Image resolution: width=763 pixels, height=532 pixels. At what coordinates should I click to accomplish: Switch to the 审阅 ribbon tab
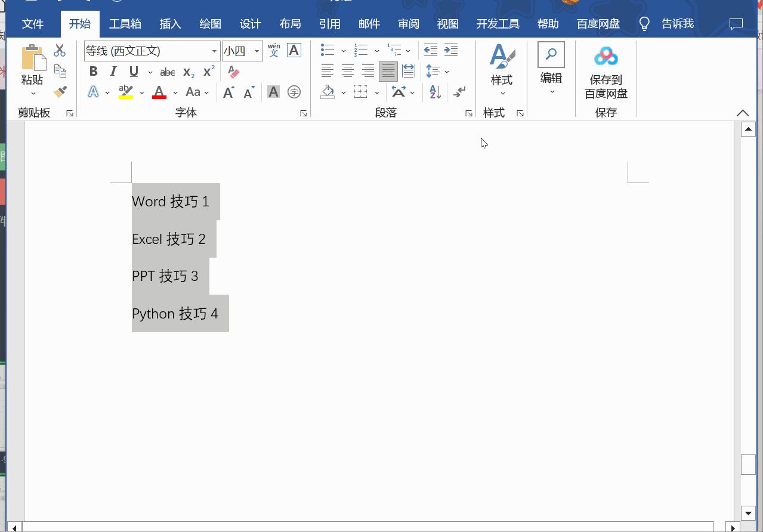coord(408,24)
